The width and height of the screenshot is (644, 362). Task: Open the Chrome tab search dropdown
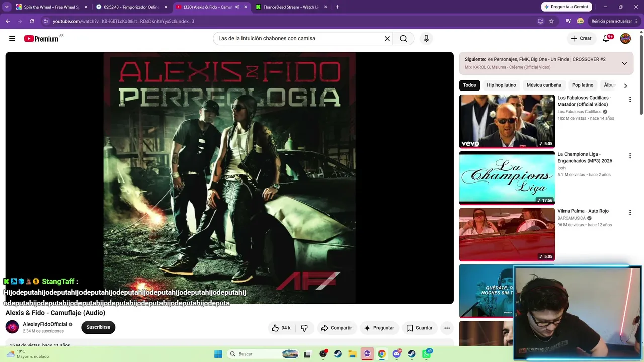point(7,7)
